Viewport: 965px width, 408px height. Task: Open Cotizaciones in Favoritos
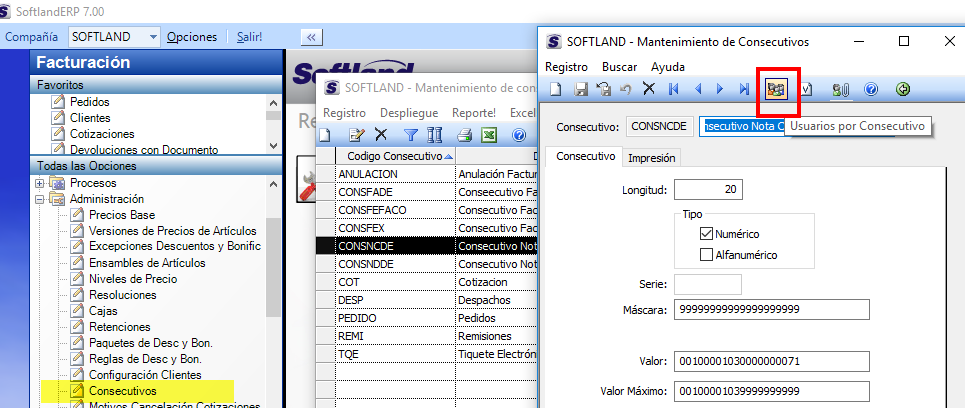102,134
